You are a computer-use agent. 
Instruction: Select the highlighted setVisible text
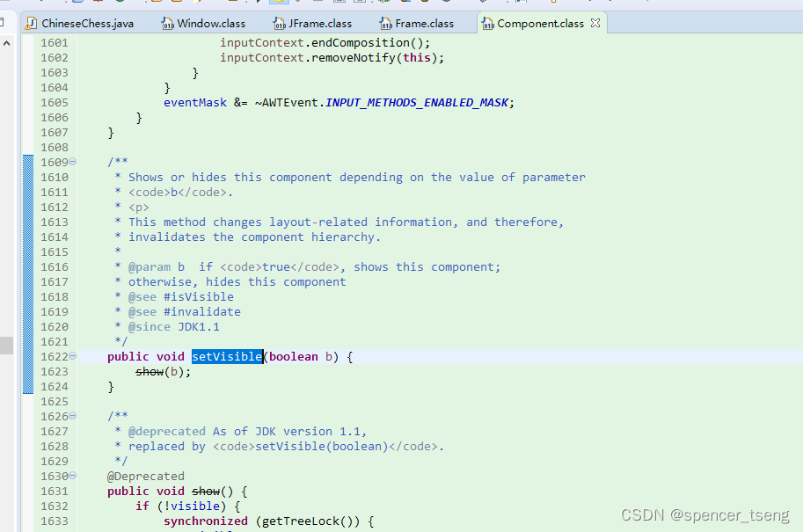[x=226, y=356]
